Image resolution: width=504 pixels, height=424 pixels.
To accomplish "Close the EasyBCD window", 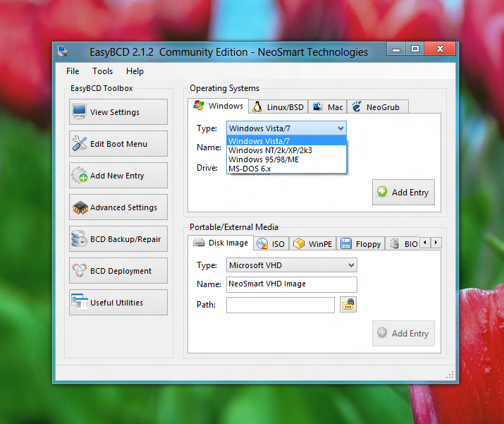I will (440, 49).
